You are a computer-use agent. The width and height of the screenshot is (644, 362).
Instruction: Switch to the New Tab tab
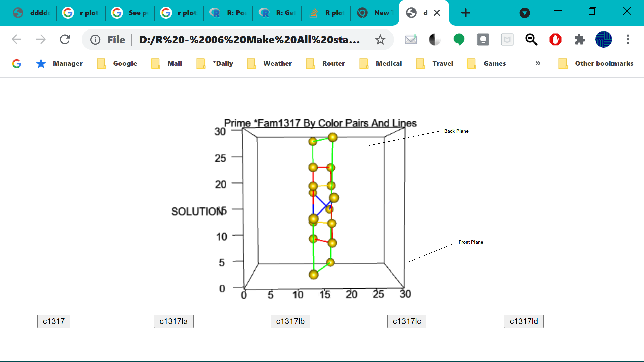(375, 13)
